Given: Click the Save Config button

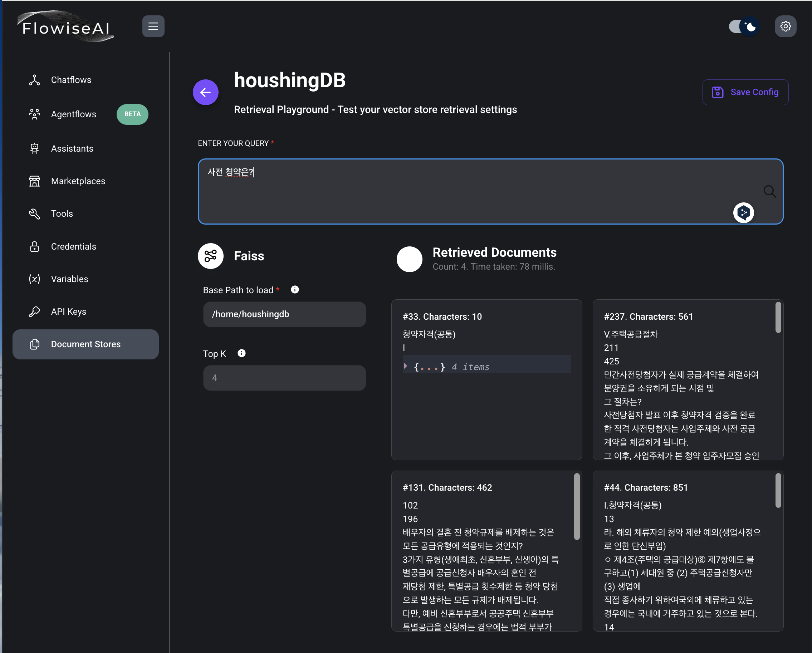Looking at the screenshot, I should pos(745,92).
